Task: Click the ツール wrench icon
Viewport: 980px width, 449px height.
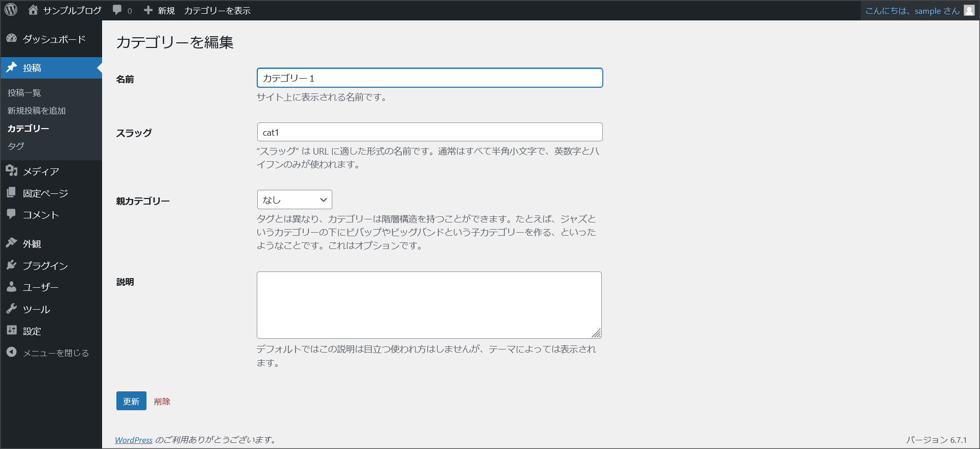Action: [11, 309]
